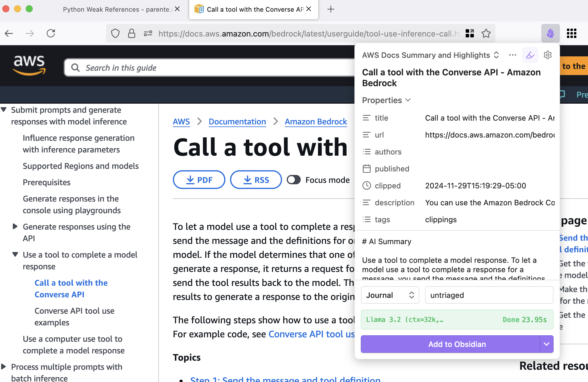The image size is (588, 382).
Task: Click the AWS logo
Action: click(29, 65)
